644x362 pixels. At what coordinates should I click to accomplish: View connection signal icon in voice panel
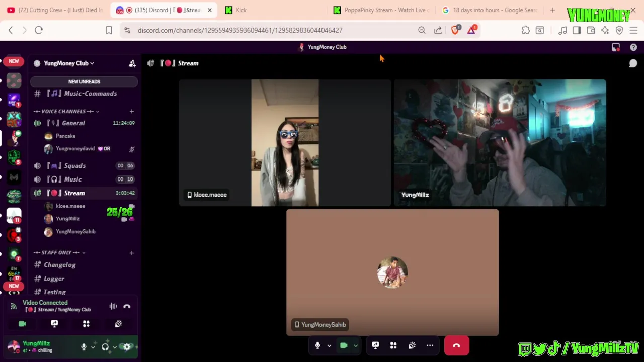[14, 306]
